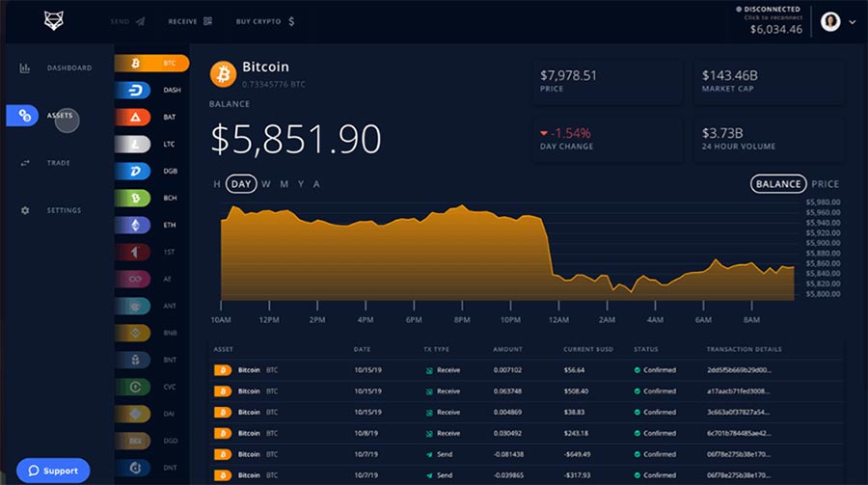Open transaction 2dd5f5b669b29d00...

[x=739, y=370]
